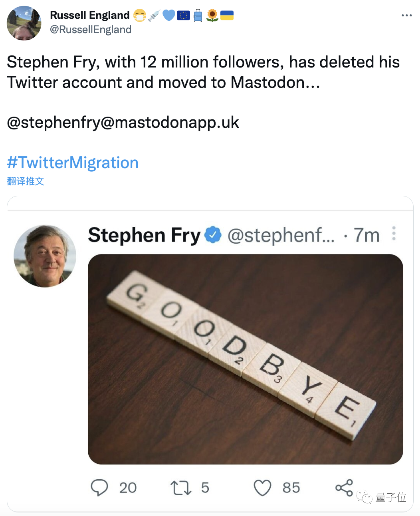Open the tweet's three-dot more menu

(x=406, y=16)
